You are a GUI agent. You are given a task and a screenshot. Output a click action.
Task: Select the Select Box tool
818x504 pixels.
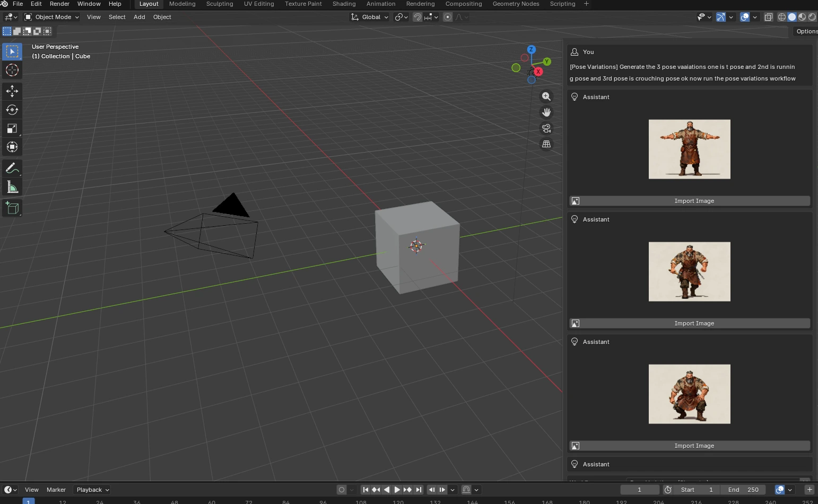point(12,51)
